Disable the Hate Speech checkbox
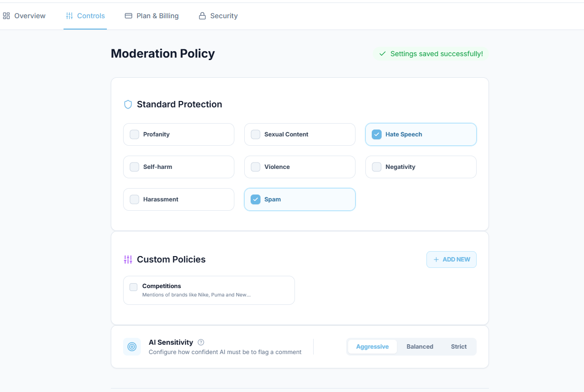The width and height of the screenshot is (584, 392). [x=376, y=134]
